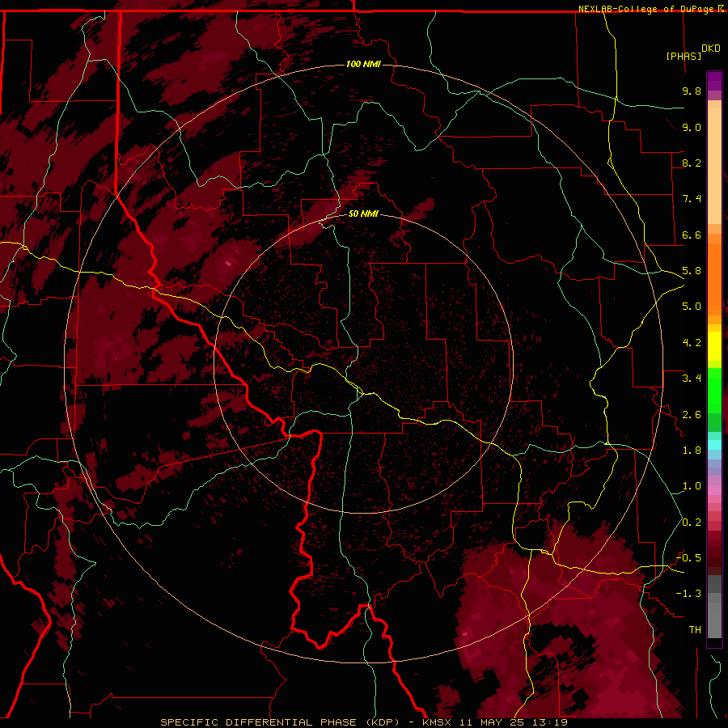Pick the cyan segment of the color bar
Viewport: 728px width, 728px height.
pos(714,445)
